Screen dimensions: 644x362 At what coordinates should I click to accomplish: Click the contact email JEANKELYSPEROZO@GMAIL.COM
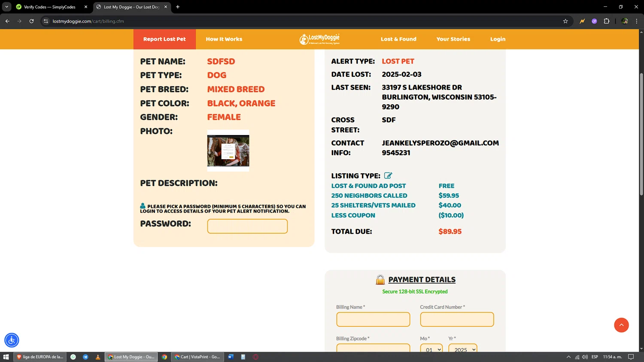440,143
